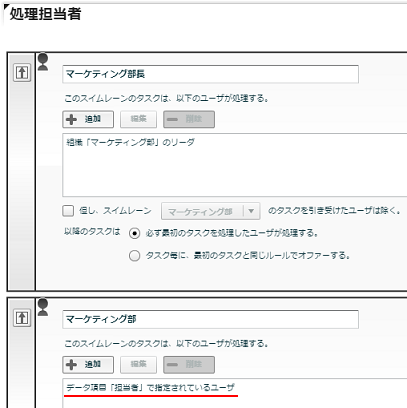Click minus 削除 button in マーケティング部長 swimlane
This screenshot has height=408, width=407.
[x=189, y=119]
